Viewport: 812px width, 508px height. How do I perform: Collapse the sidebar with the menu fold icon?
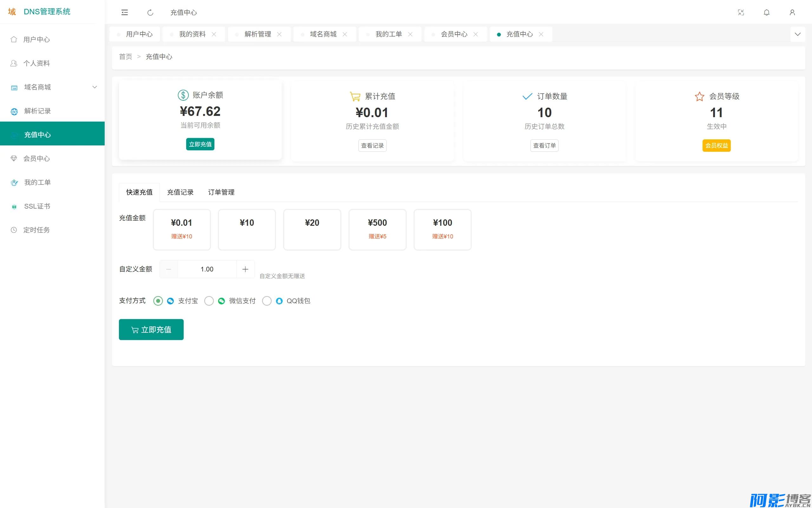124,12
